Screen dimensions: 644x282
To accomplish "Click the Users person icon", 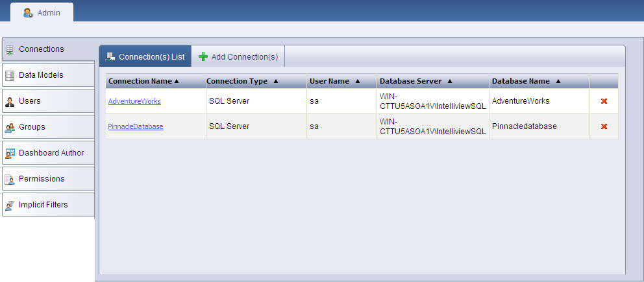I will 10,101.
